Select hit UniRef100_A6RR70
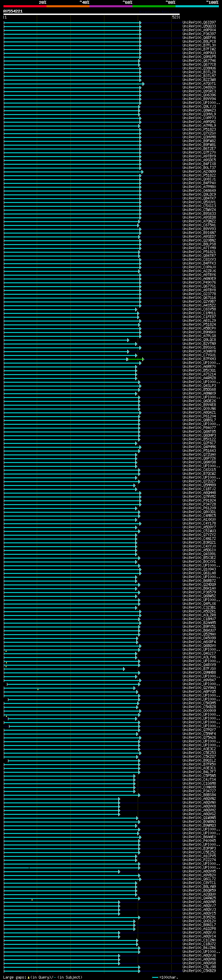The image size is (222, 980). click(x=199, y=366)
